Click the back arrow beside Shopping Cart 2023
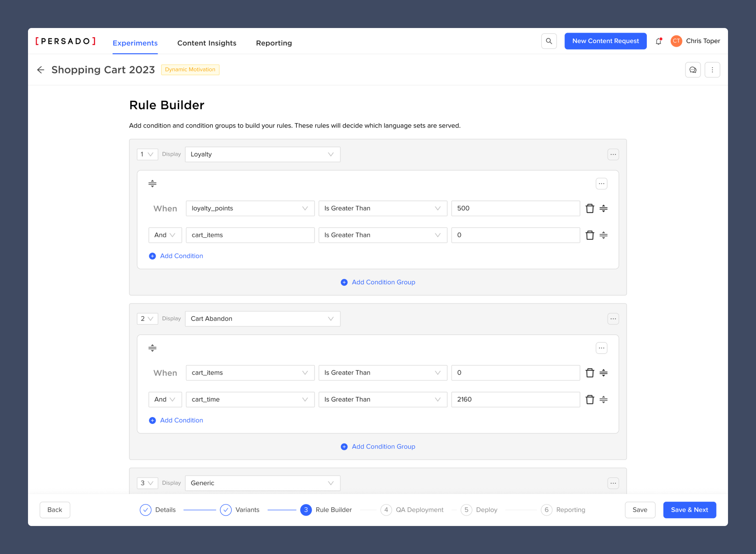Viewport: 756px width, 554px height. [x=41, y=70]
